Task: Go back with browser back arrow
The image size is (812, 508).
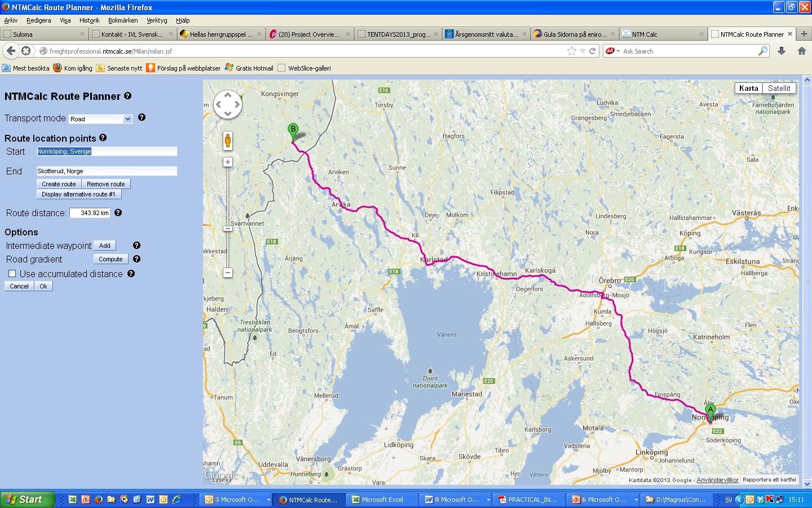Action: (11, 51)
